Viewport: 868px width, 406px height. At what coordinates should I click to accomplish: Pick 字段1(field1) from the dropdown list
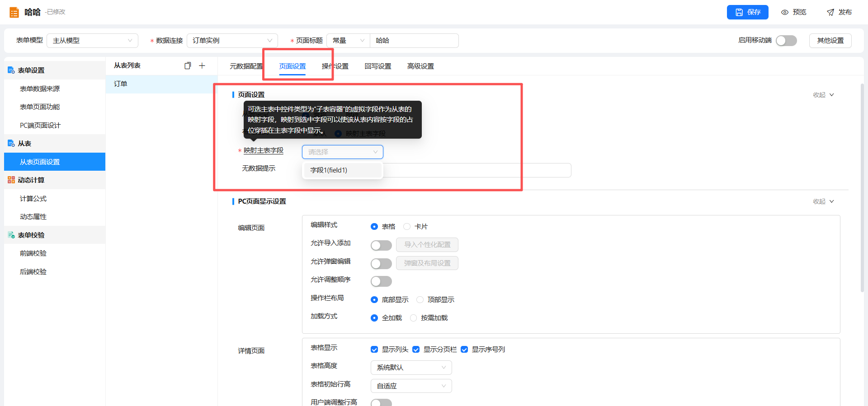(x=343, y=170)
